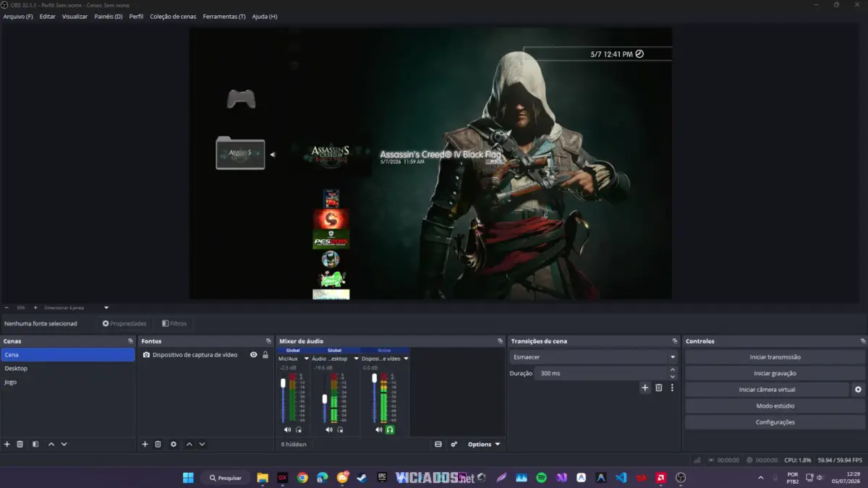Toggle the audio mixer layout icon

[x=438, y=444]
